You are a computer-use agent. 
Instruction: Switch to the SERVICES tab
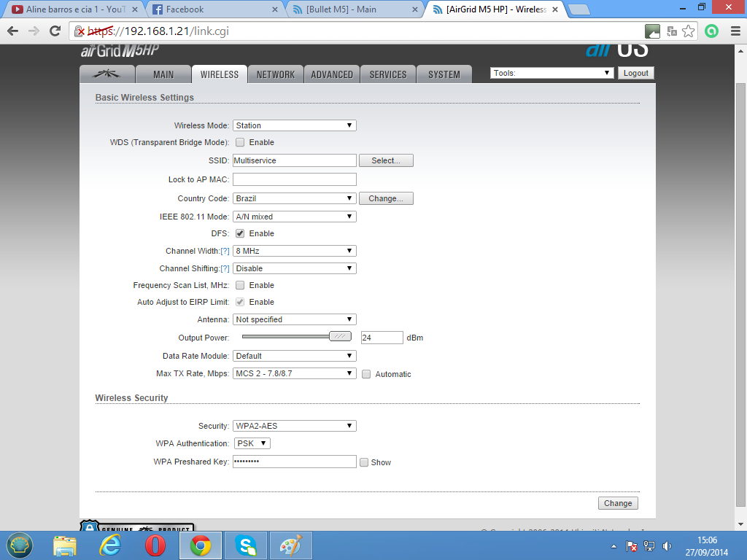[388, 74]
